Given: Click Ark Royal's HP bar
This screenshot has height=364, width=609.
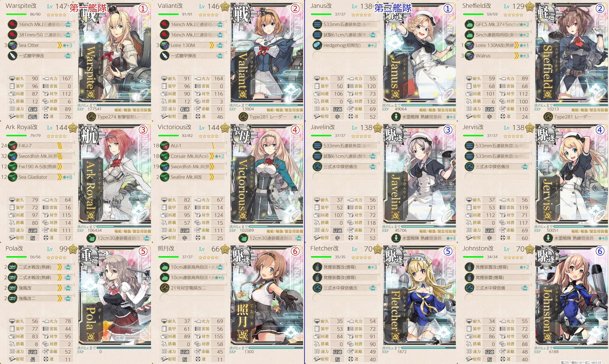Looking at the screenshot, I should 16,136.
